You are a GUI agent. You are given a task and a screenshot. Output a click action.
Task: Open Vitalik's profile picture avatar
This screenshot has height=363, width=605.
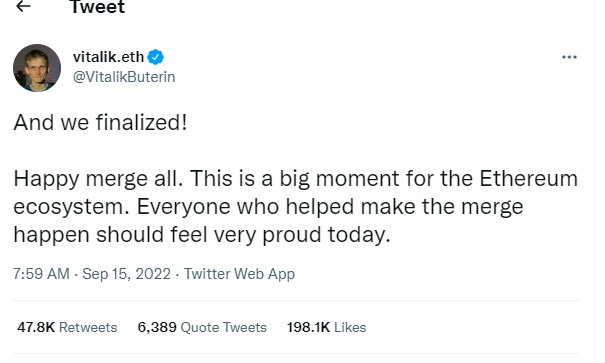(x=37, y=68)
